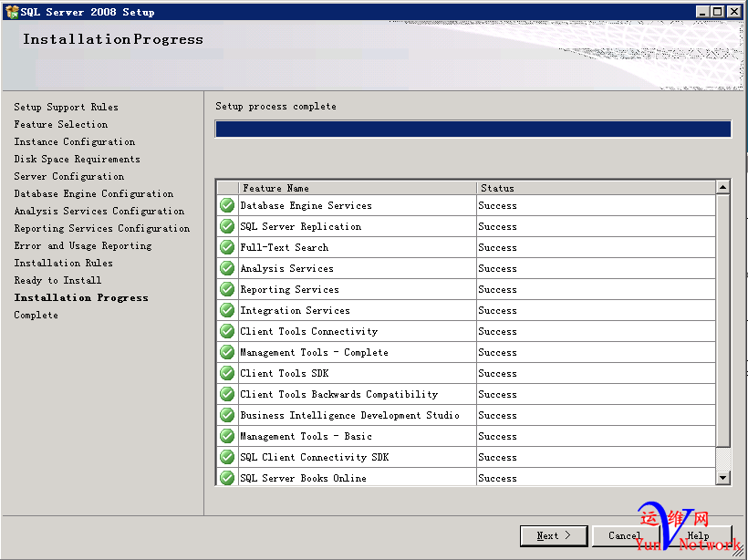The image size is (748, 560).
Task: Select the SQL Server Books Online feature name
Action: (x=304, y=478)
